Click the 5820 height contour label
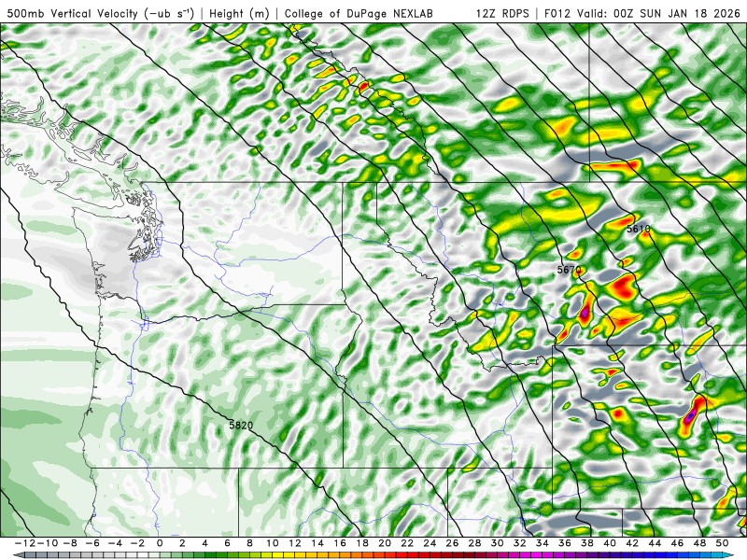Screen dimensions: 747x560 241,426
